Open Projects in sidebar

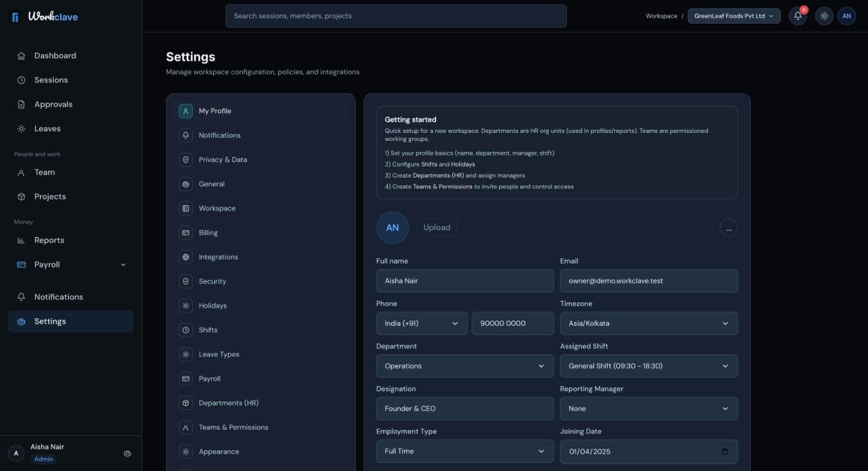pos(71,197)
